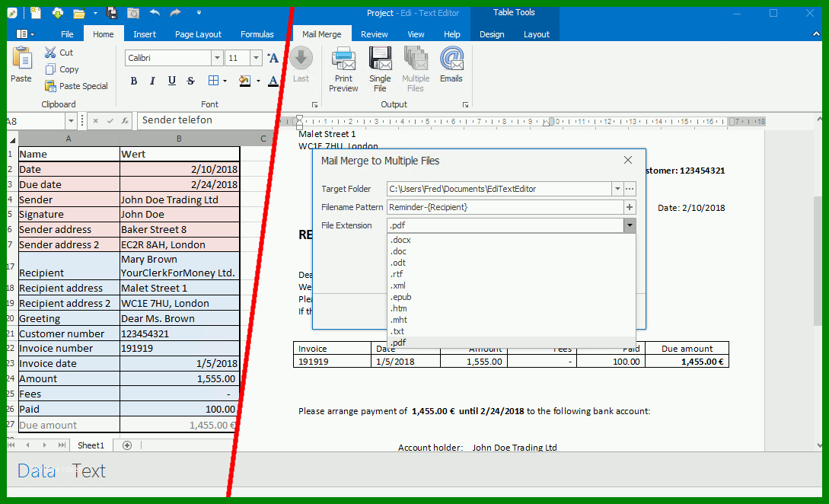Select .rtf file extension option

(x=512, y=274)
